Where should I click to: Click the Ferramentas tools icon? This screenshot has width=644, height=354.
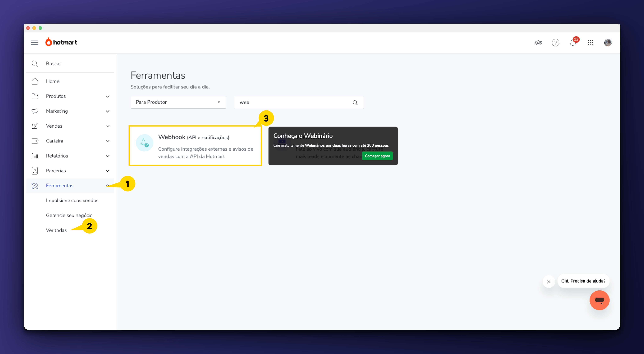click(35, 185)
